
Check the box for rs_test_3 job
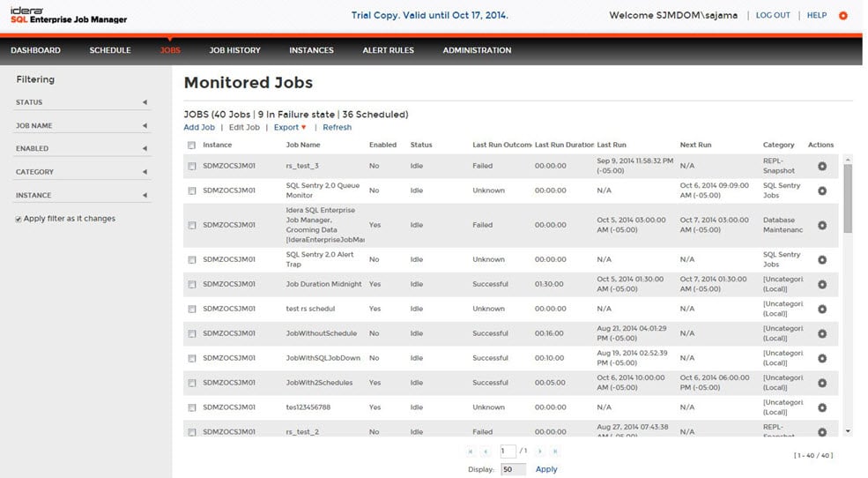click(191, 166)
